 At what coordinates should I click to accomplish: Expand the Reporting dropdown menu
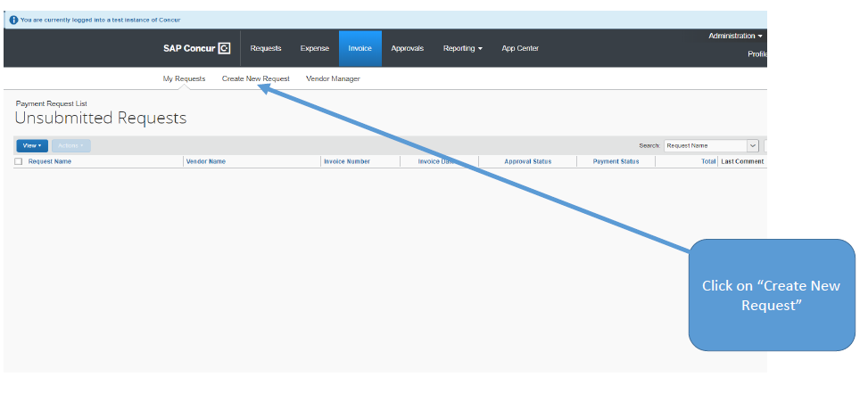pos(463,48)
